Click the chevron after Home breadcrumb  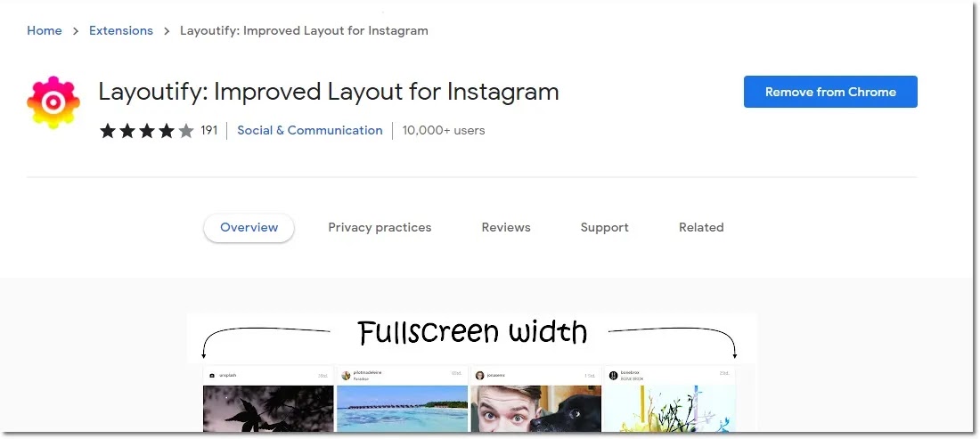(76, 30)
